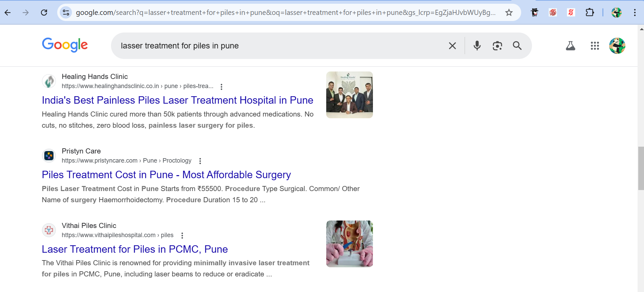
Task: Start a voice search with the microphone icon
Action: click(x=477, y=46)
